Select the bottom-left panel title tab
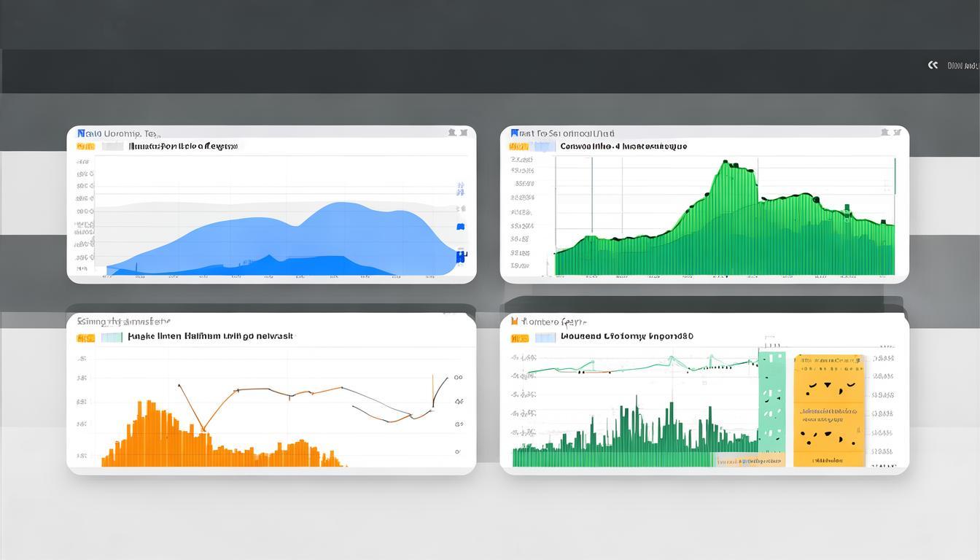This screenshot has height=560, width=980. [124, 322]
